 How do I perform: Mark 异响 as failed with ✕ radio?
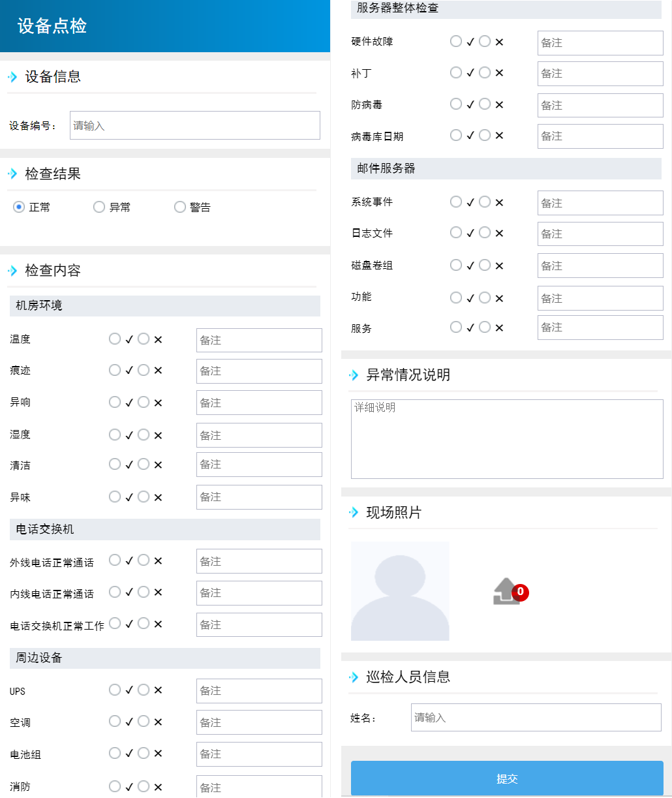tap(144, 402)
